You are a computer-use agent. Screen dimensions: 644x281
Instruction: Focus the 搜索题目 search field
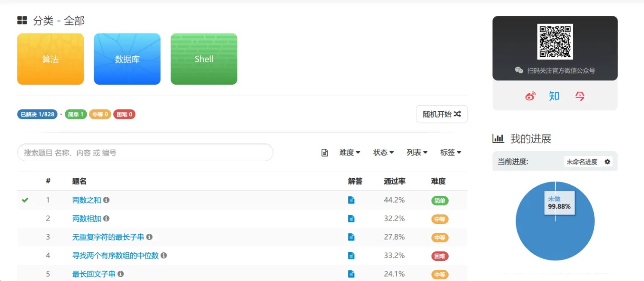[145, 153]
